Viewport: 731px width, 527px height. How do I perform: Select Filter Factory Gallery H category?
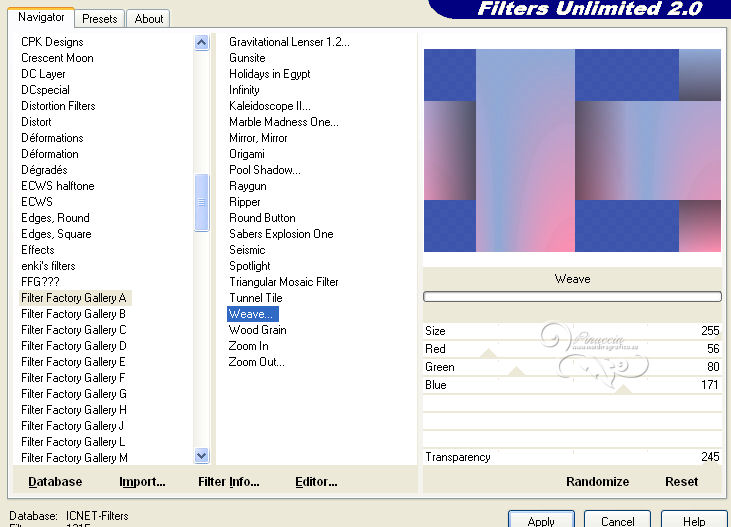click(x=74, y=409)
